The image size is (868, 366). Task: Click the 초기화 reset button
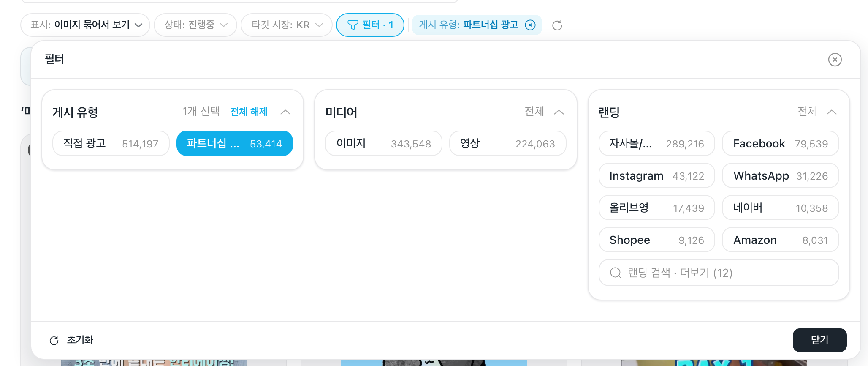71,340
